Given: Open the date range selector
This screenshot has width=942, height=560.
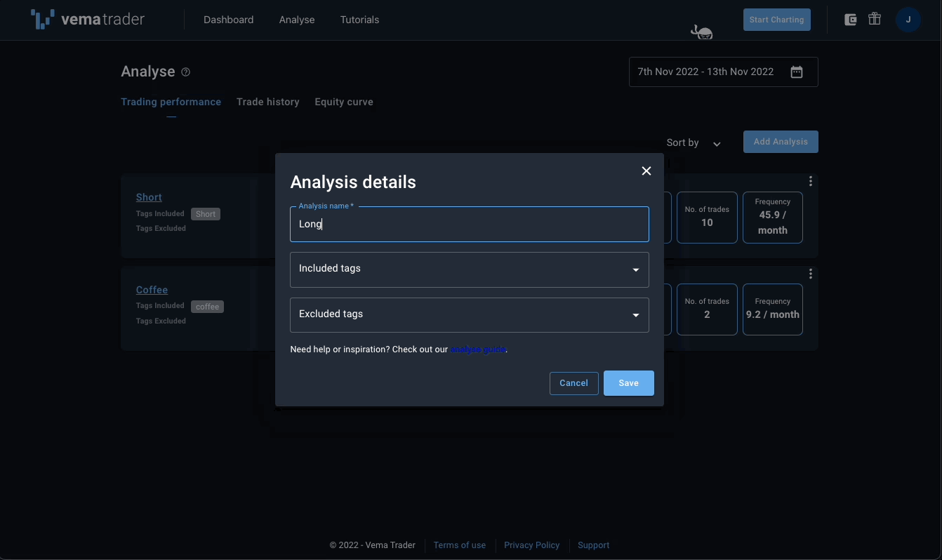Looking at the screenshot, I should [724, 72].
